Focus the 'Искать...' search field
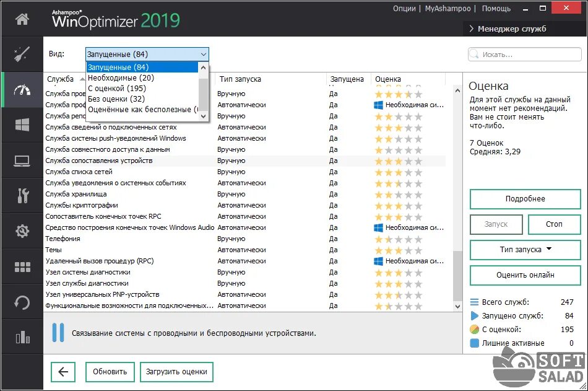588x391 pixels. coord(525,54)
